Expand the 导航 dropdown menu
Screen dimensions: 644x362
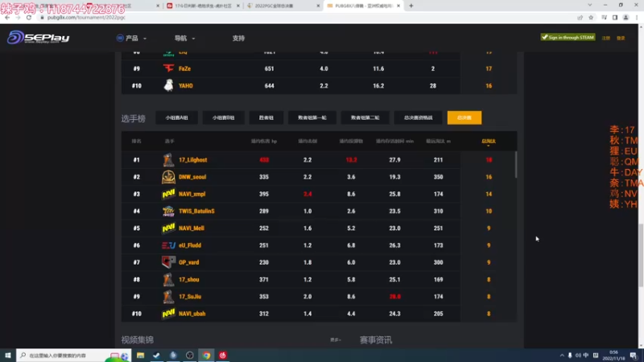click(184, 38)
